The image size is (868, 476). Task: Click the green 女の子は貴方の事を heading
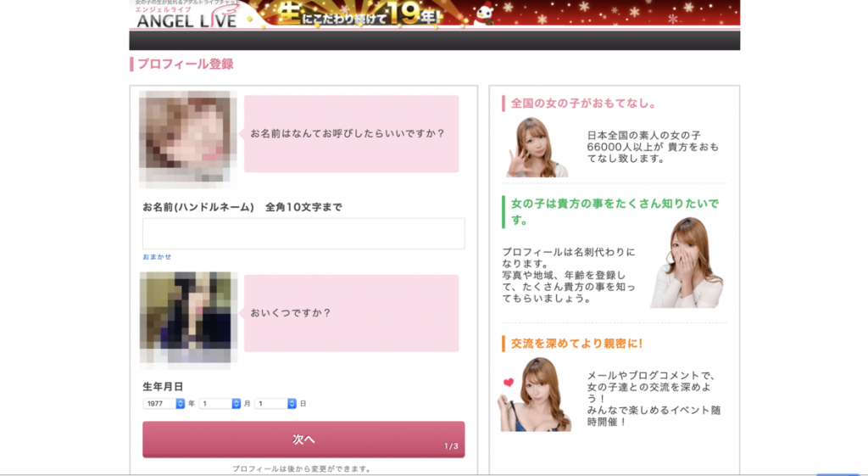(x=614, y=211)
